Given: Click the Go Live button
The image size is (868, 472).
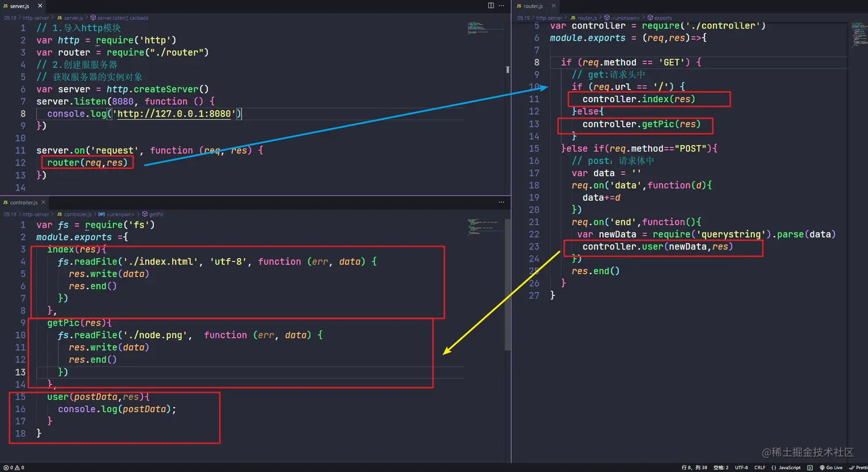Looking at the screenshot, I should click(831, 467).
